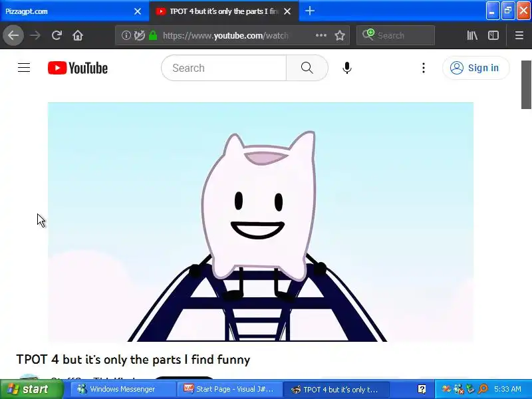This screenshot has height=399, width=532.
Task: Restore down the browser window
Action: click(x=508, y=11)
